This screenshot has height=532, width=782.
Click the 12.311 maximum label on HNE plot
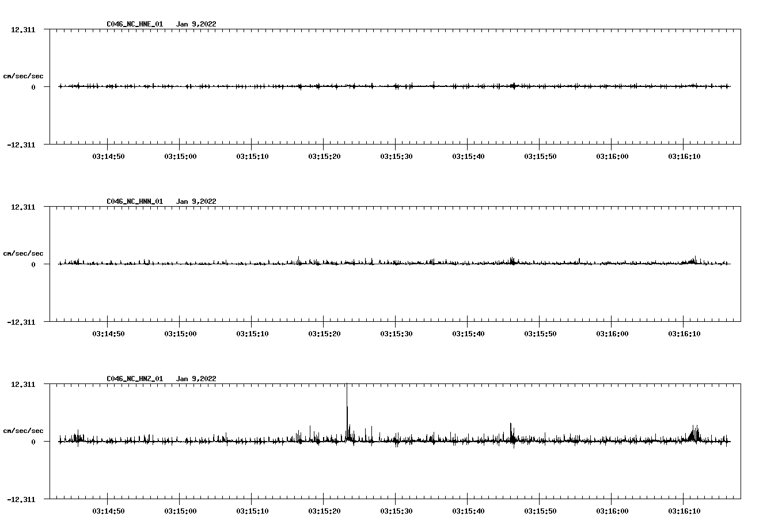[23, 30]
